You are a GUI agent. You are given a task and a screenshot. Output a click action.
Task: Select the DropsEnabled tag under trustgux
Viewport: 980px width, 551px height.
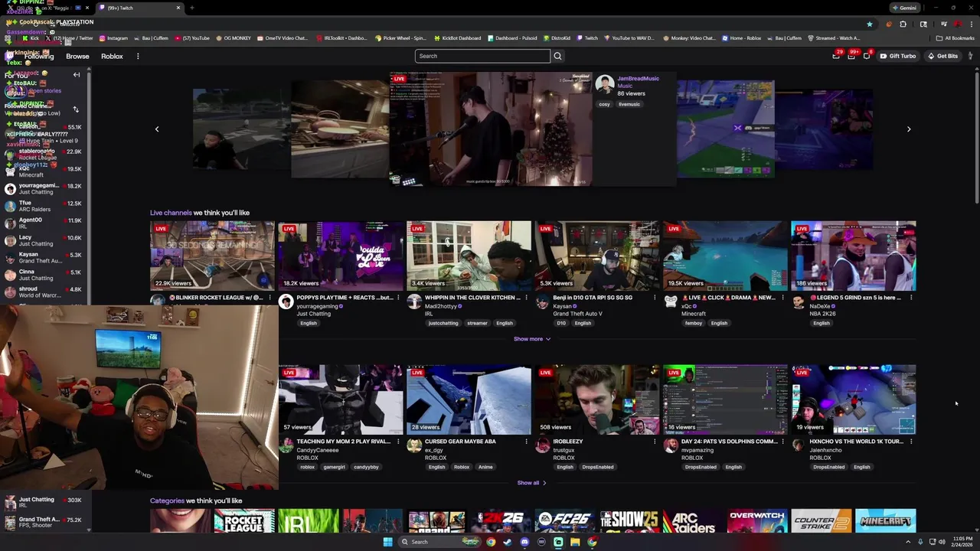point(596,467)
